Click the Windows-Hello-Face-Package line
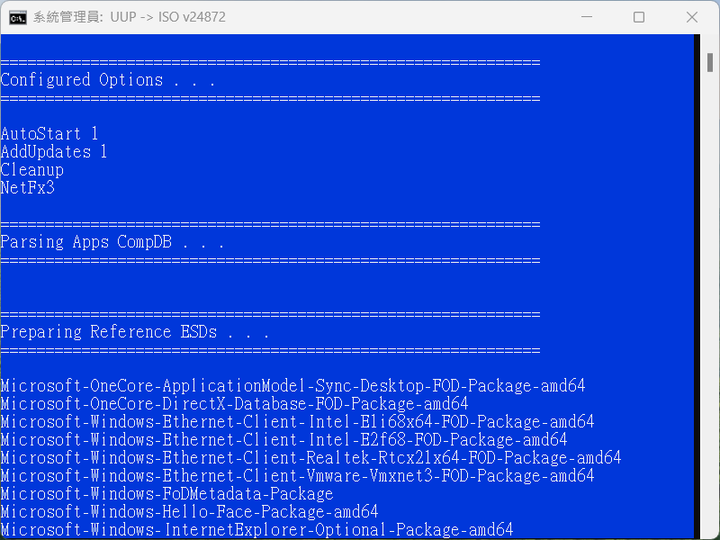 pyautogui.click(x=189, y=512)
